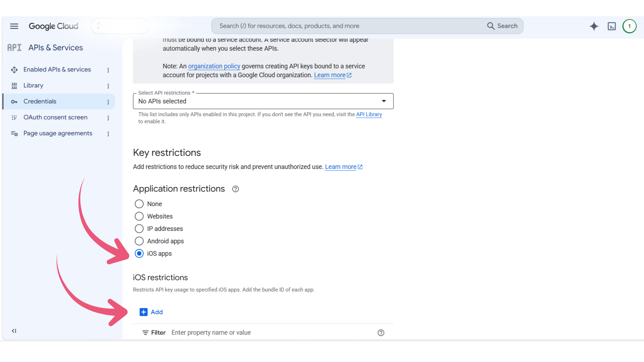The image size is (644, 362).
Task: Click the APIs & Services heading
Action: 56,48
